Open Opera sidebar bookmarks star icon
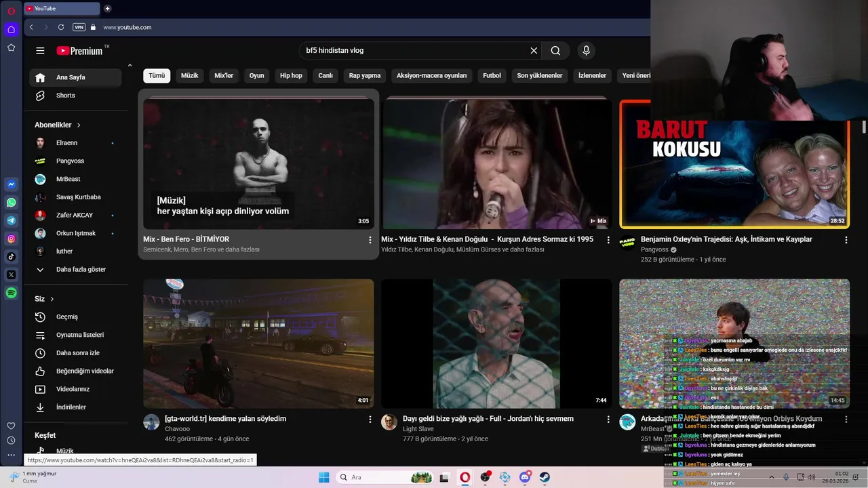Screen dimensions: 868x488 (11, 47)
